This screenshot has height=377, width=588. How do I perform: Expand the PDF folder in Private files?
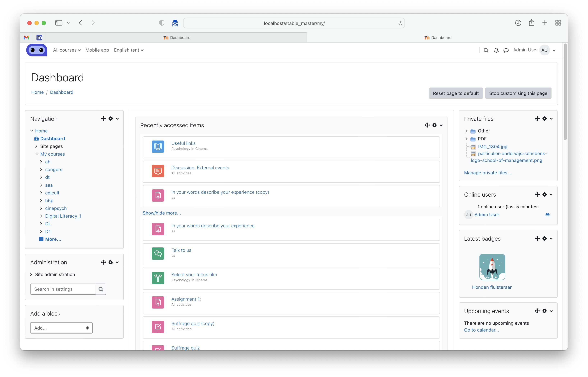click(466, 139)
